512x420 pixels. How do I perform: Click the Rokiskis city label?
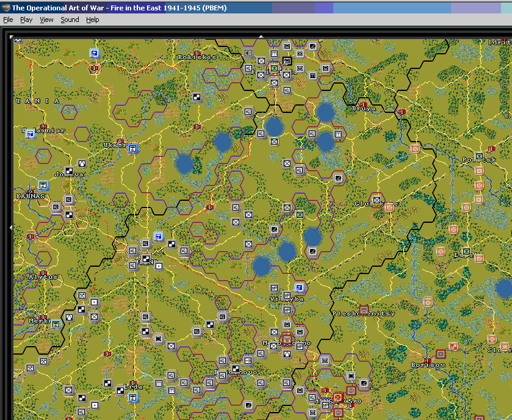pyautogui.click(x=197, y=57)
